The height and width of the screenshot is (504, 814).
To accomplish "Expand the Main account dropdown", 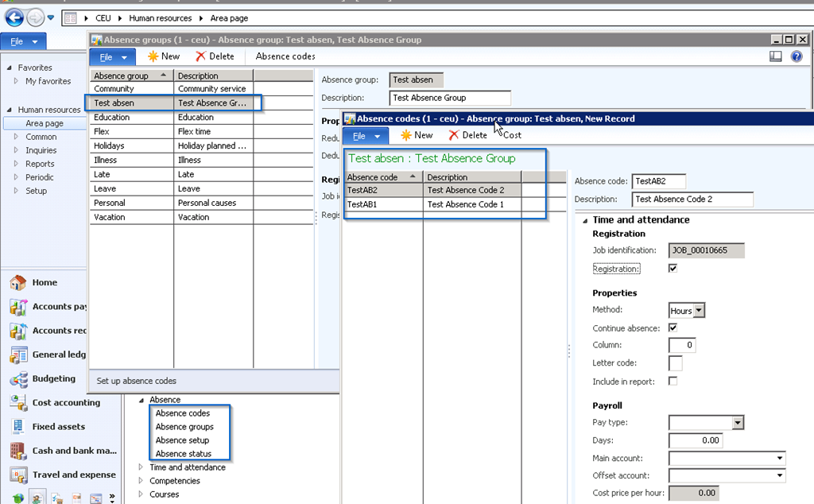I will point(780,458).
